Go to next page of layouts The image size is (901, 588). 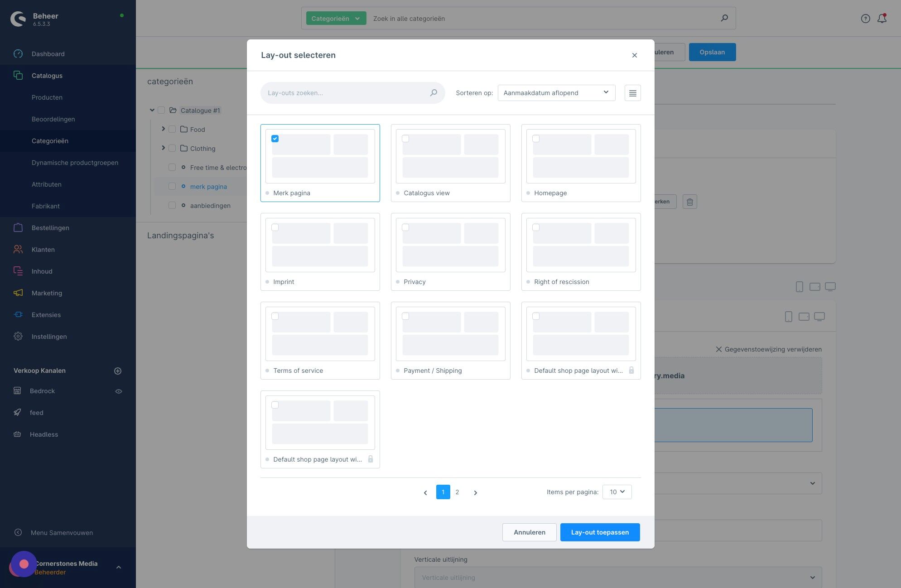point(475,492)
